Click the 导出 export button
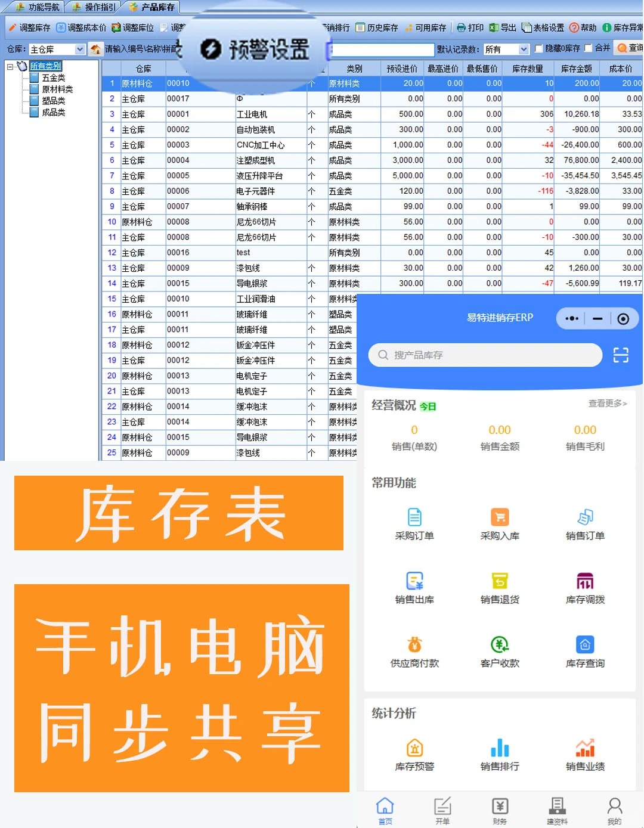 pos(503,27)
